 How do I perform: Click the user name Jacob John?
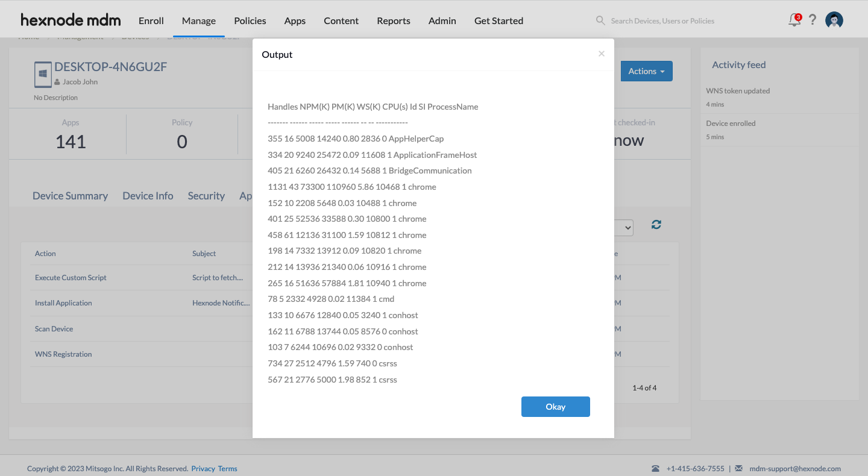coord(80,82)
